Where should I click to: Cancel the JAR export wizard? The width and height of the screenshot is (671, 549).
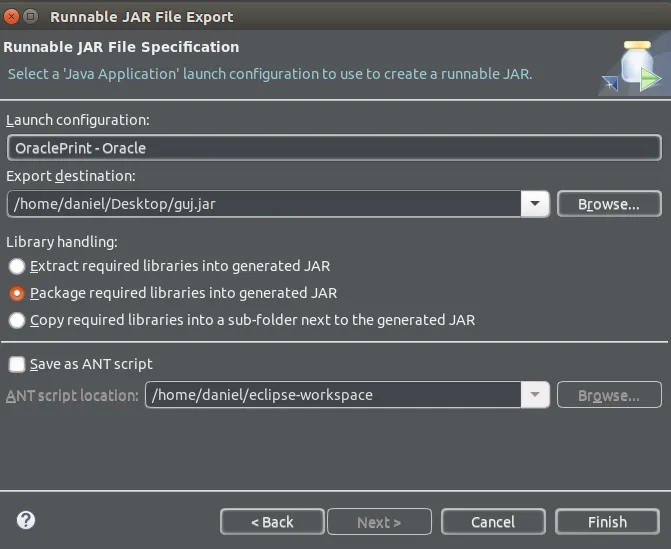[x=493, y=522]
